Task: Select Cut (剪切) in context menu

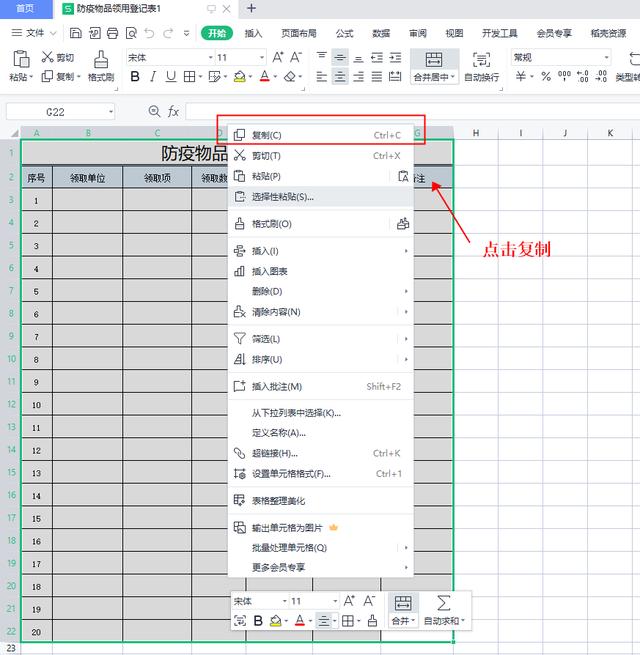Action: click(321, 156)
